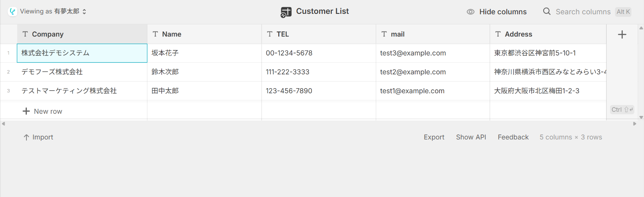644x197 pixels.
Task: Open the TEL column header menu
Action: [x=318, y=34]
